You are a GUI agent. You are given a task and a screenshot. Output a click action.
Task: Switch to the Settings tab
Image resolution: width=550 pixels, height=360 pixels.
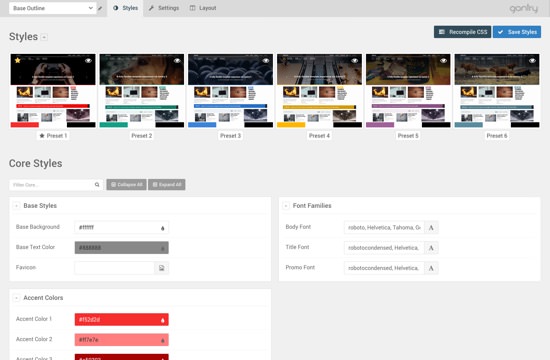click(163, 8)
